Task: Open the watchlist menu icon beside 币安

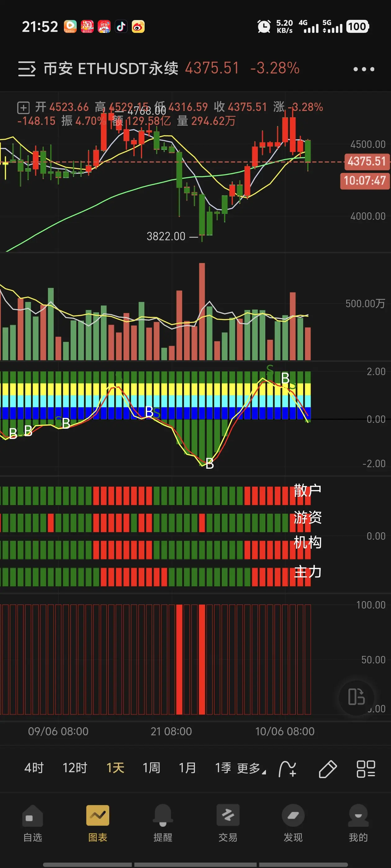Action: point(27,69)
